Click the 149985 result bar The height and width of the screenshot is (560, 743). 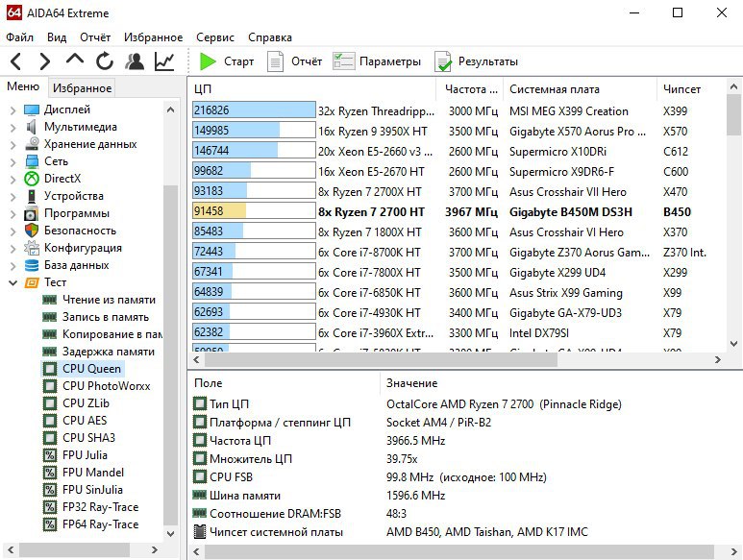click(x=254, y=131)
